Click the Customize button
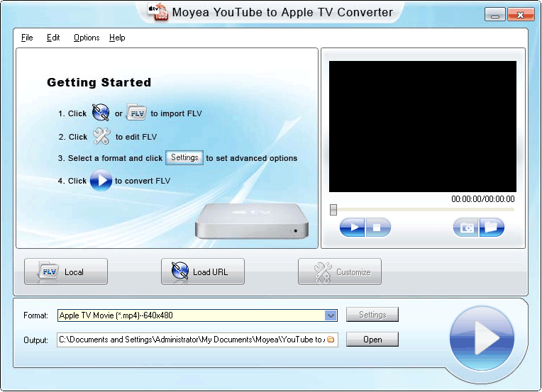542x392 pixels. [340, 271]
